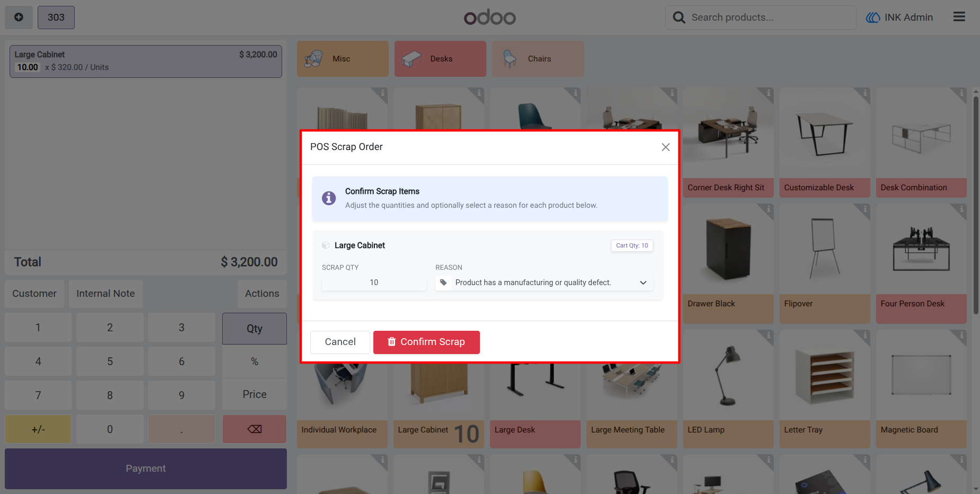Viewport: 980px width, 494px height.
Task: Open the INK Admin user menu
Action: pos(899,17)
